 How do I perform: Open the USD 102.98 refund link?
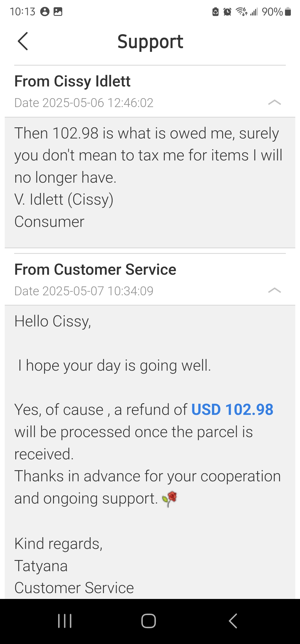232,410
